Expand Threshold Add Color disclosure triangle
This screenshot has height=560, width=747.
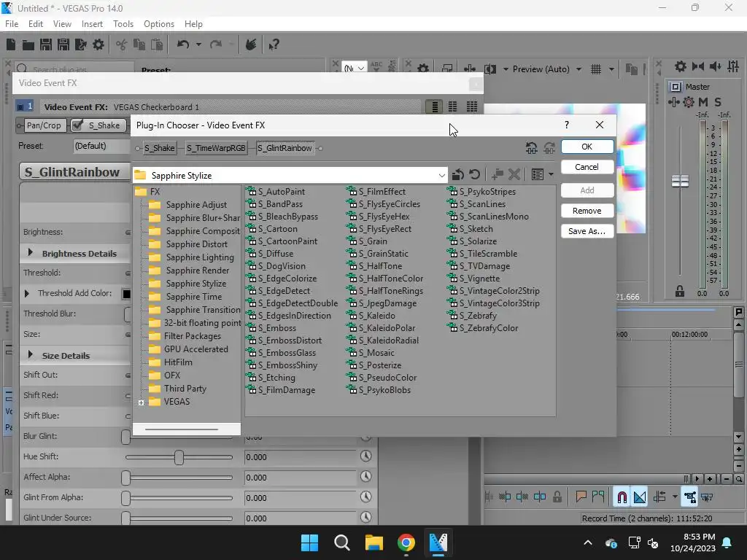[x=27, y=293]
